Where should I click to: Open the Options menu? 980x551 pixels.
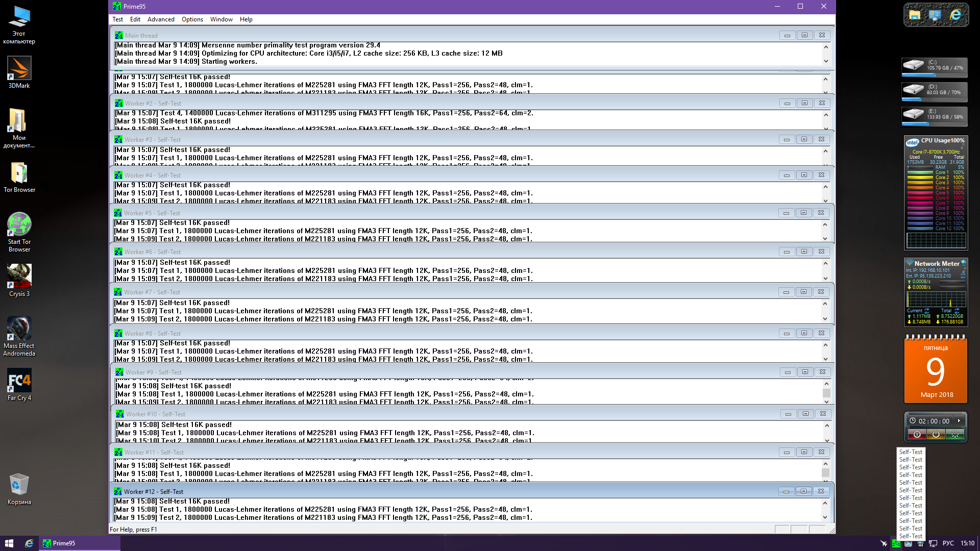(x=192, y=19)
